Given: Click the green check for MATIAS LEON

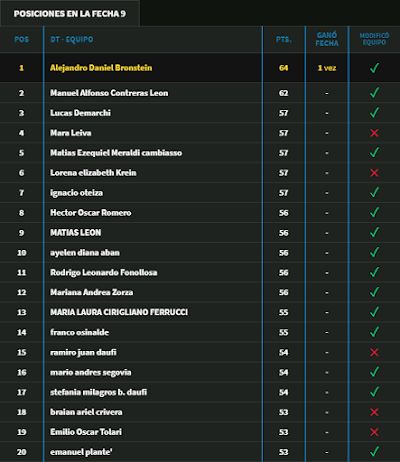Looking at the screenshot, I should 374,232.
